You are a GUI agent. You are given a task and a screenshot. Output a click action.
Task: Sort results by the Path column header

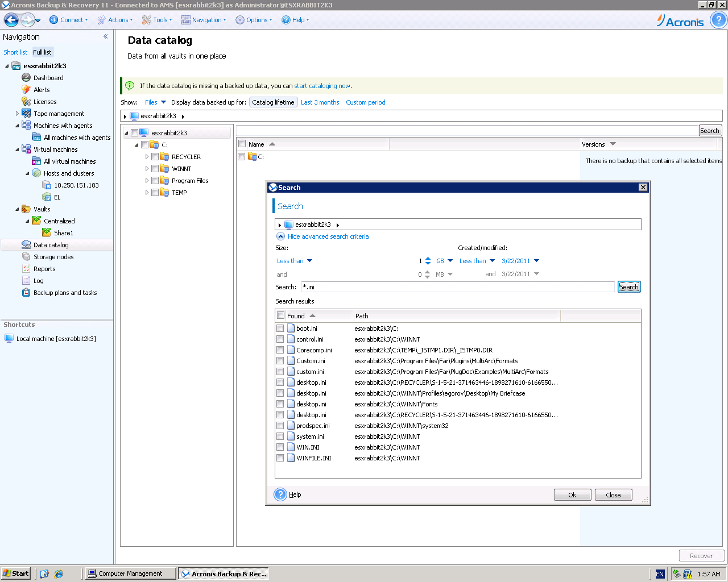click(x=457, y=315)
